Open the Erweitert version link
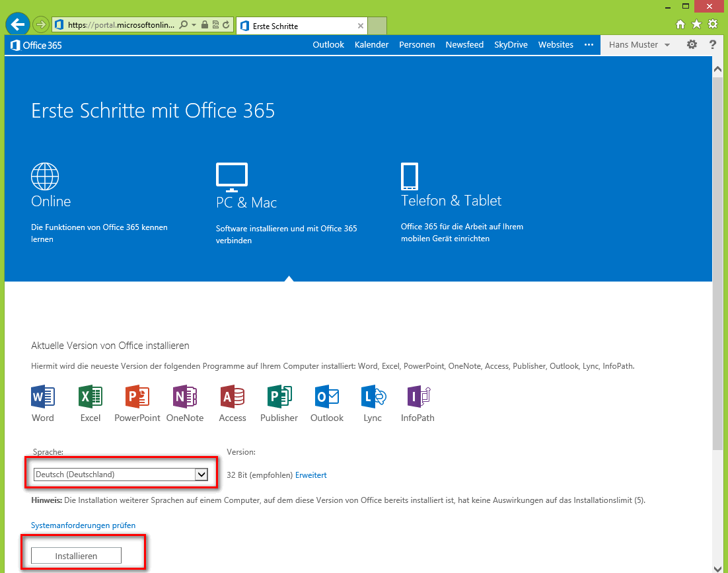Screen dimensions: 728x573 (310, 475)
